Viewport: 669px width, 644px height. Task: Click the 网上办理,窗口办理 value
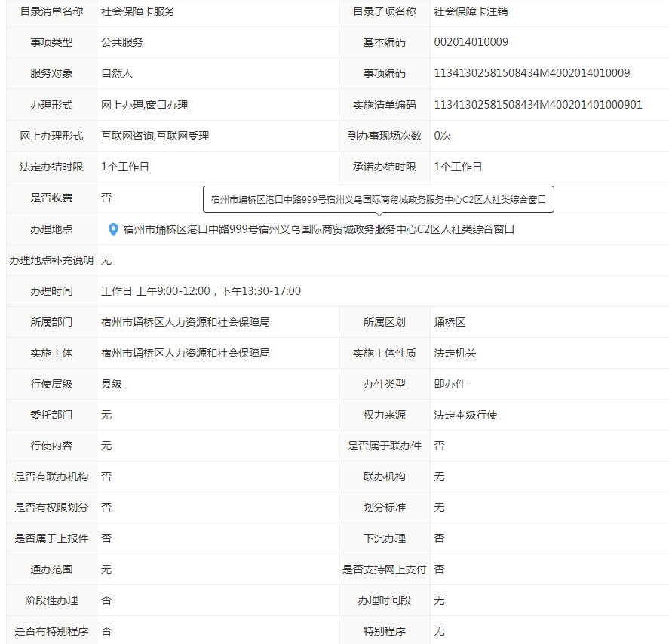point(145,105)
